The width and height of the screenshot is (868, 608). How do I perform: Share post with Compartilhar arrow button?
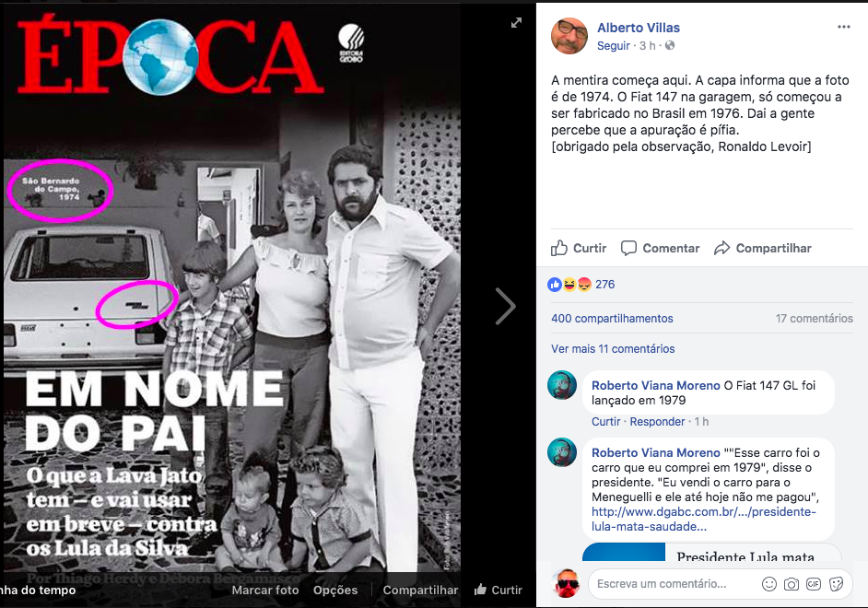762,248
